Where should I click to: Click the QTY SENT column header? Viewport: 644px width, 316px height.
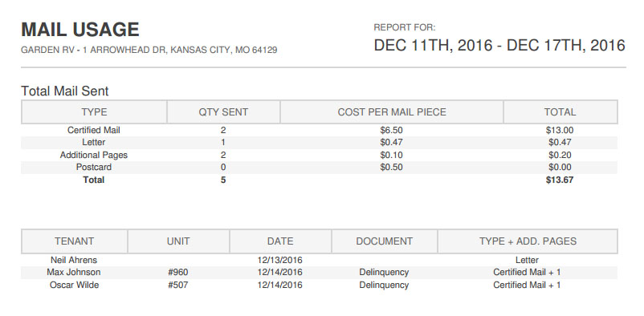pos(223,112)
